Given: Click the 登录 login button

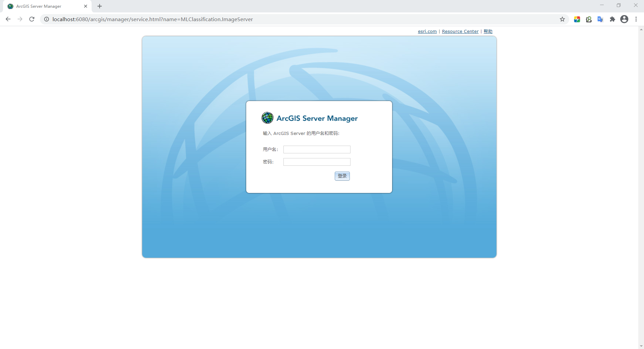Looking at the screenshot, I should click(x=342, y=176).
